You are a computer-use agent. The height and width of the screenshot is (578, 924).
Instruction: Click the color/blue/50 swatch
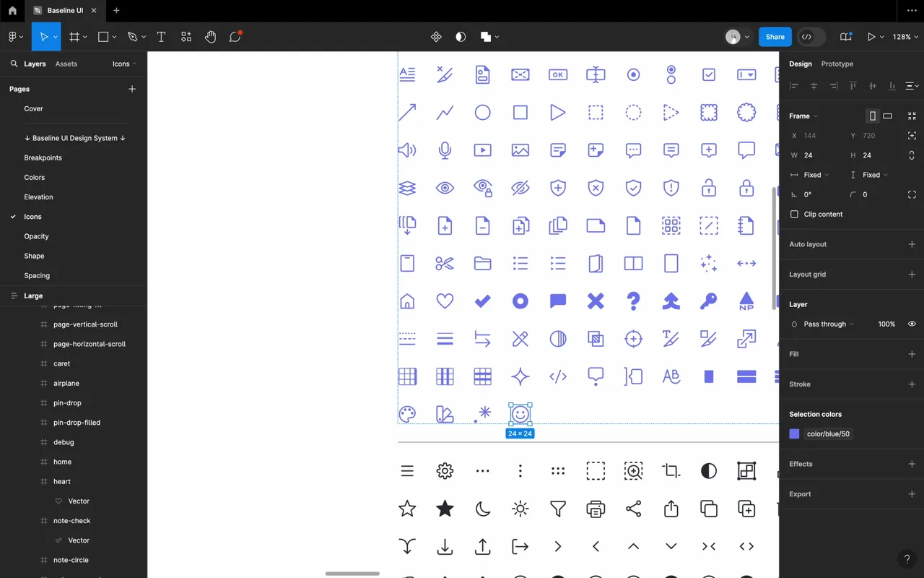click(794, 434)
